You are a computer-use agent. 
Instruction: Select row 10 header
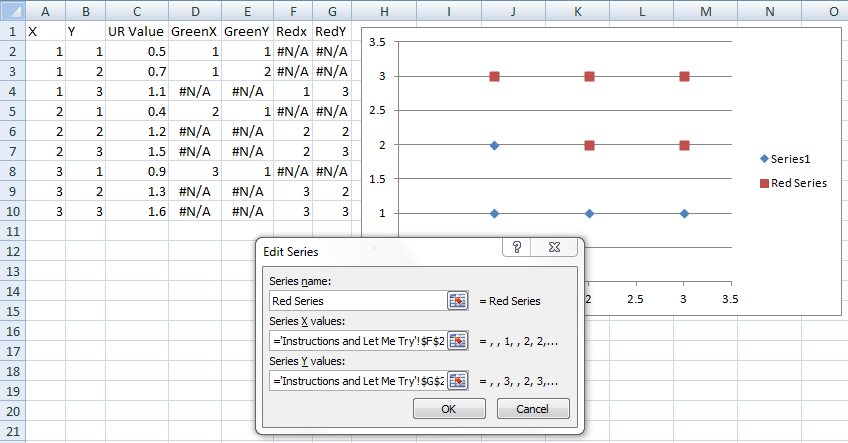pos(13,211)
